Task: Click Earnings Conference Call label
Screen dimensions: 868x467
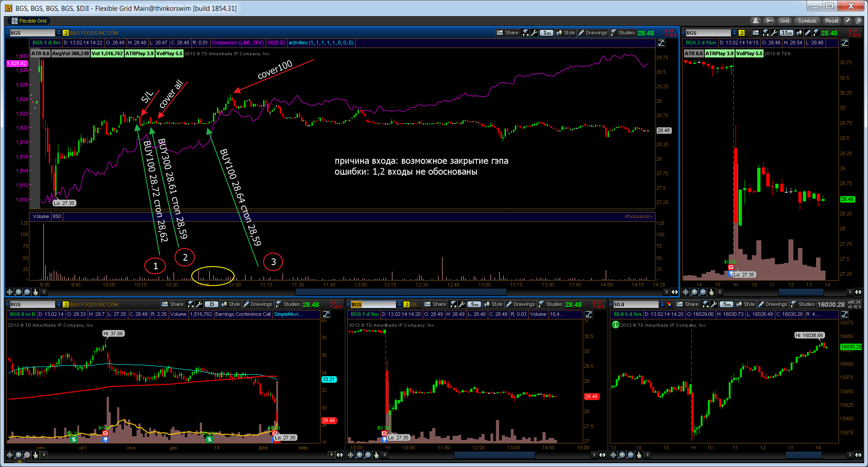Action: click(243, 314)
